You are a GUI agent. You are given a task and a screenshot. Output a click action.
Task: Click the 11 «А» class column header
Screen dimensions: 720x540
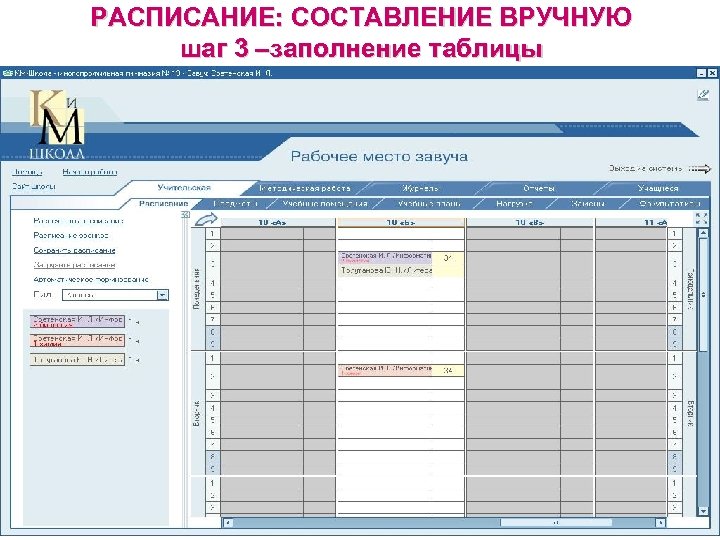point(631,223)
